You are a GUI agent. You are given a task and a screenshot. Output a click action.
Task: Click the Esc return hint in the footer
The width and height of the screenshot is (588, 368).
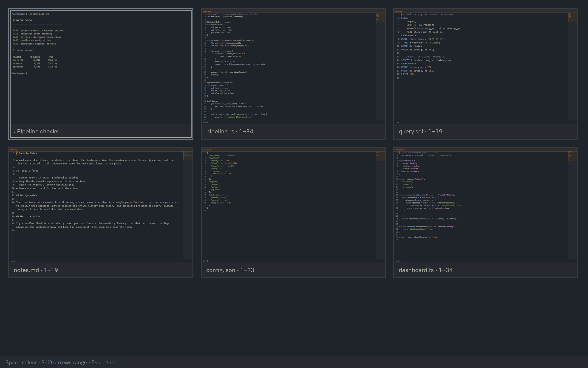104,362
